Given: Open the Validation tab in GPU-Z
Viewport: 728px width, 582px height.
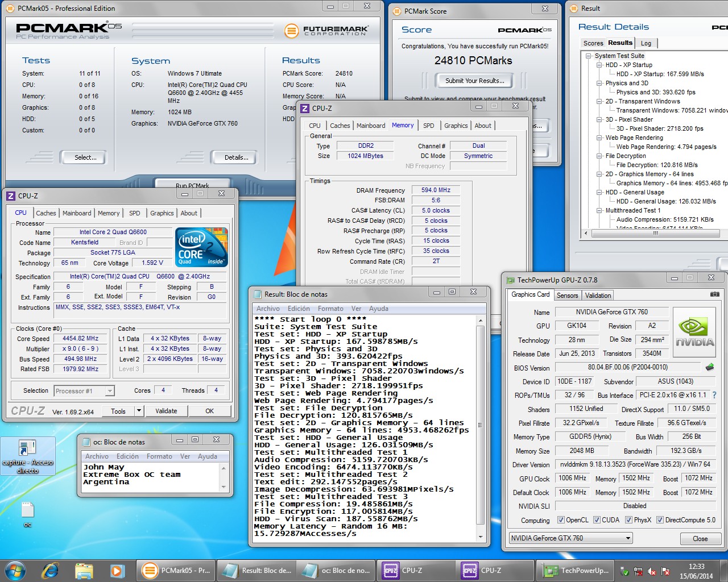Looking at the screenshot, I should 598,295.
